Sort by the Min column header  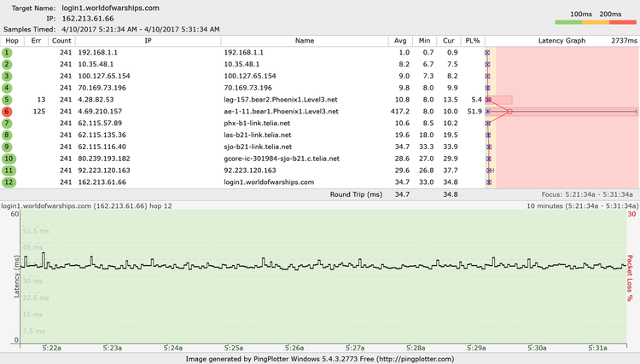coord(424,41)
